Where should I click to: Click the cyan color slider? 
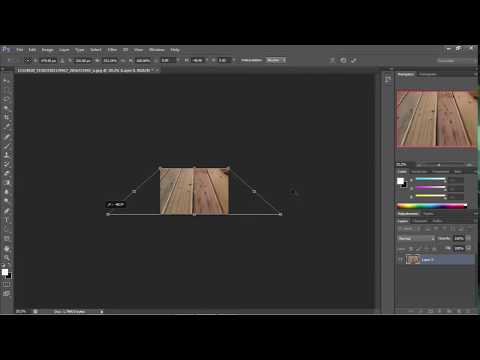(430, 179)
